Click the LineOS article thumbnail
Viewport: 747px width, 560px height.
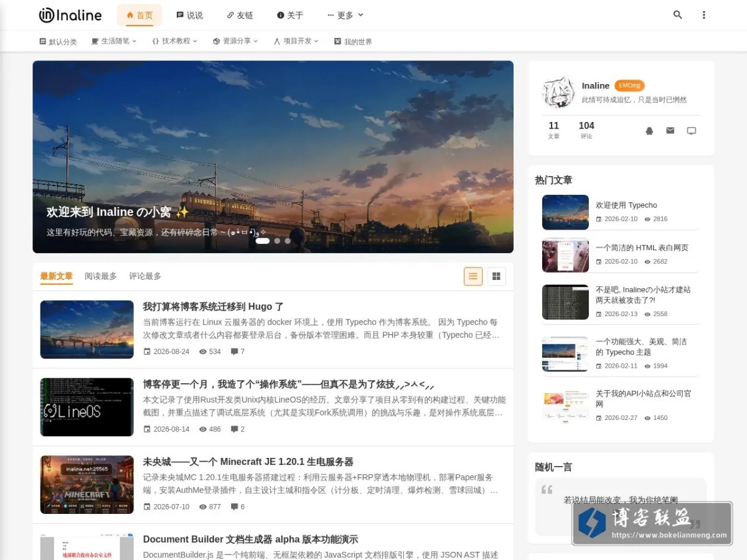tap(87, 407)
